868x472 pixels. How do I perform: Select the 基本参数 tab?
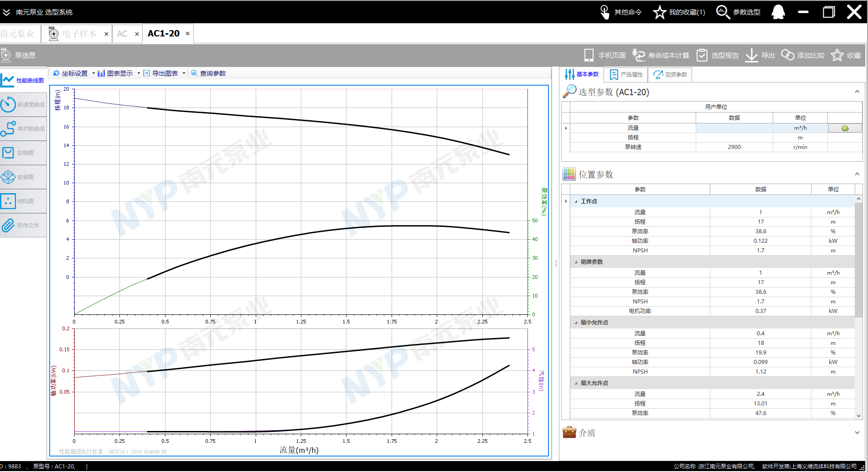click(x=582, y=74)
